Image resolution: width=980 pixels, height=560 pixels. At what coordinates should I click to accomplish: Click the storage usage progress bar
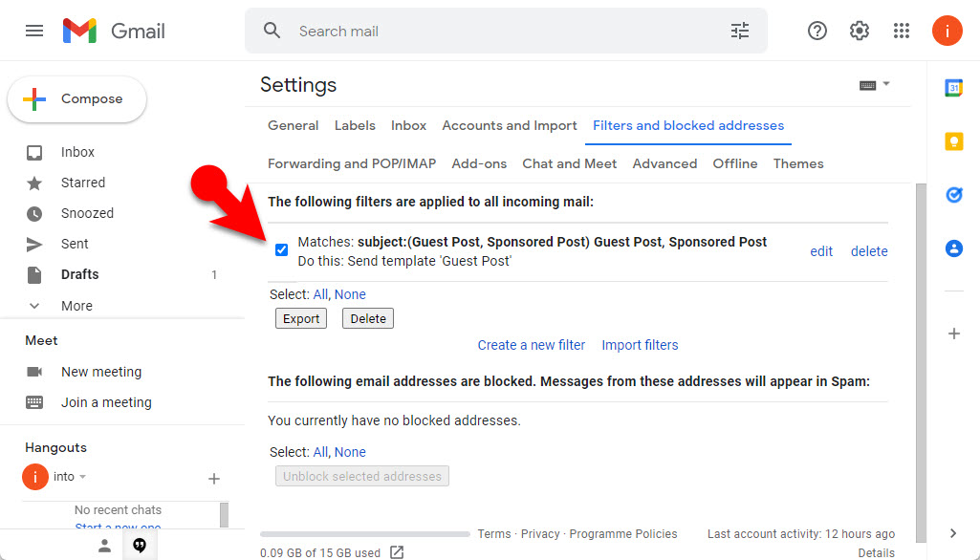click(x=365, y=534)
